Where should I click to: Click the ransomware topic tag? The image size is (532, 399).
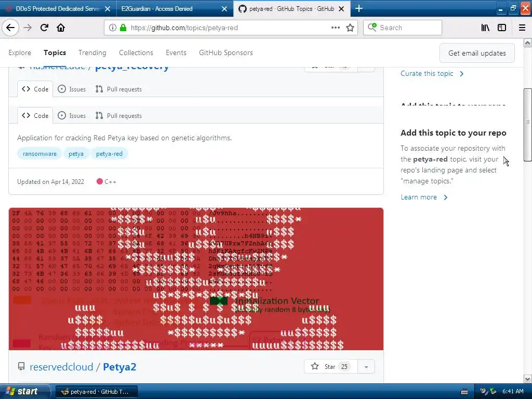pyautogui.click(x=39, y=154)
